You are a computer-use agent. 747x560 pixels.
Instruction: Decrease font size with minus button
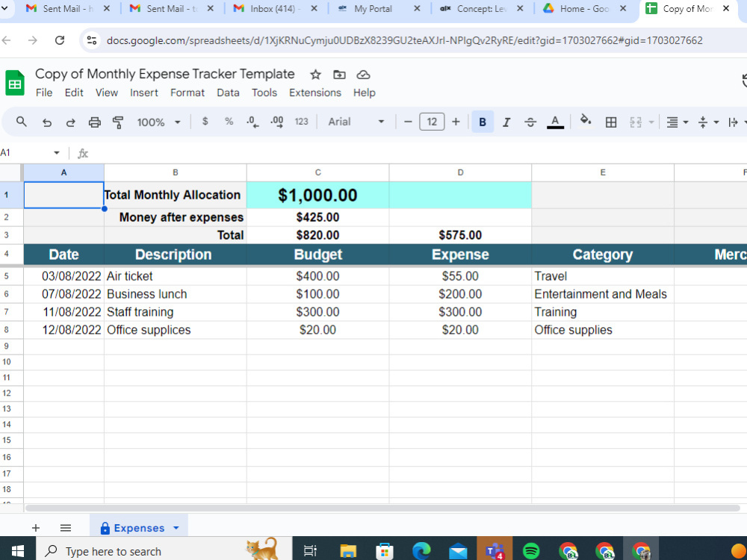[408, 122]
